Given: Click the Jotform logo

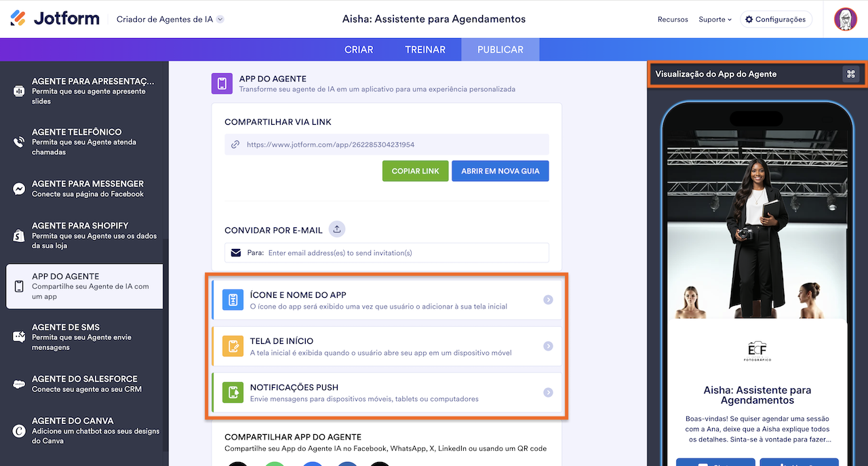Looking at the screenshot, I should pos(55,19).
